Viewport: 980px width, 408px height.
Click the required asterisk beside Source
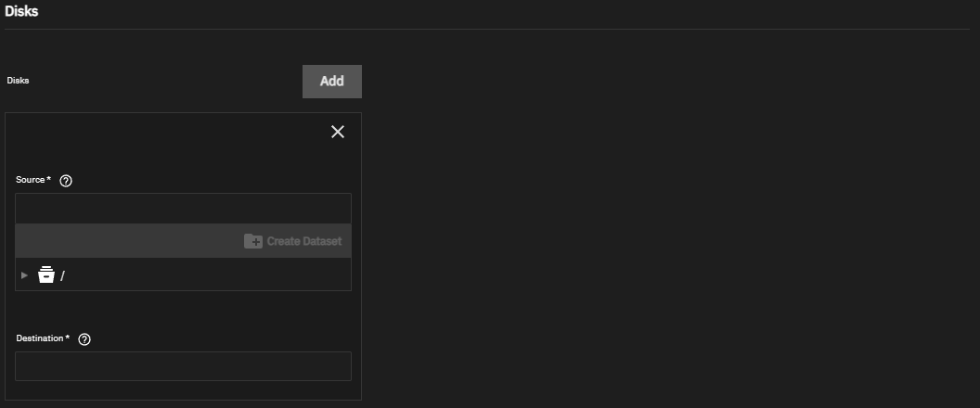point(48,179)
